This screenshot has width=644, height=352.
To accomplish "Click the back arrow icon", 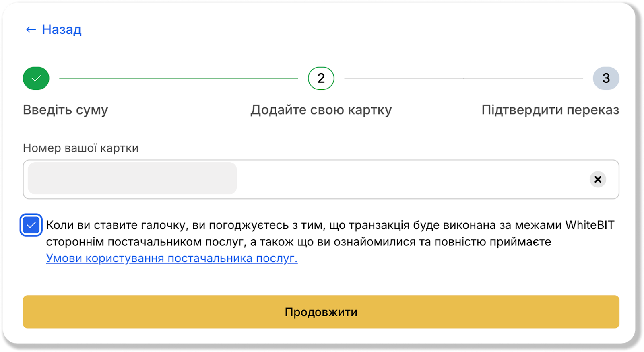I will click(x=31, y=29).
